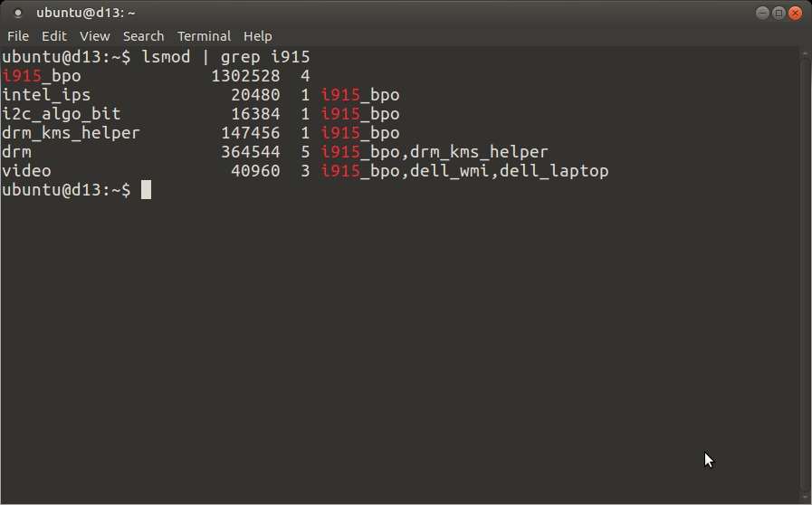This screenshot has height=505, width=812.
Task: Click the dell_laptop text in video row
Action: [554, 171]
